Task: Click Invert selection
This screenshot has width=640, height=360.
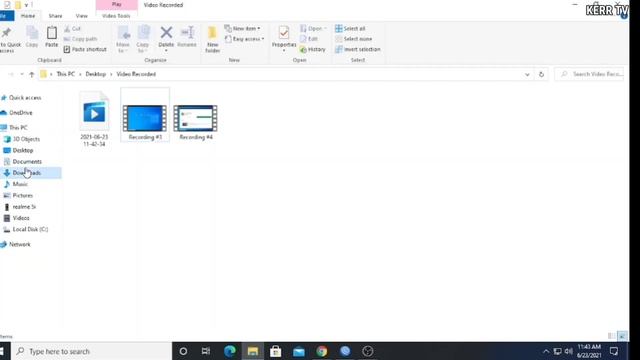Action: click(x=358, y=49)
